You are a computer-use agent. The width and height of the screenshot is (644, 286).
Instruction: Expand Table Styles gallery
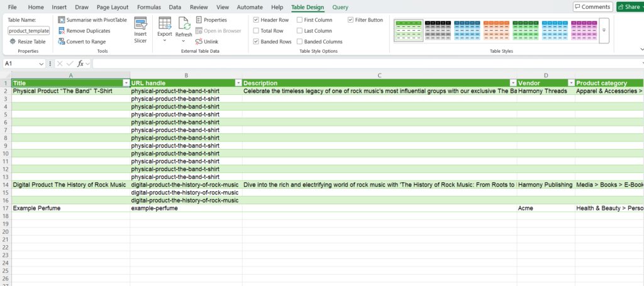(604, 30)
